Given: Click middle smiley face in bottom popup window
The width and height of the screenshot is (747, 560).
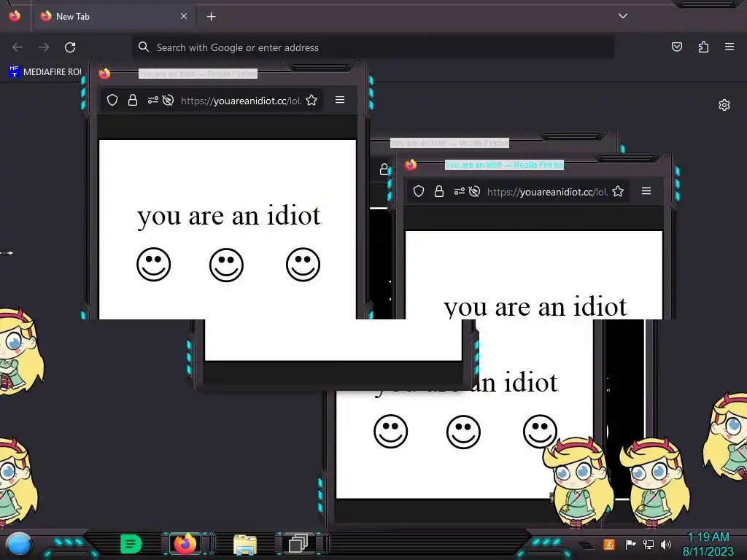Looking at the screenshot, I should pos(463,432).
